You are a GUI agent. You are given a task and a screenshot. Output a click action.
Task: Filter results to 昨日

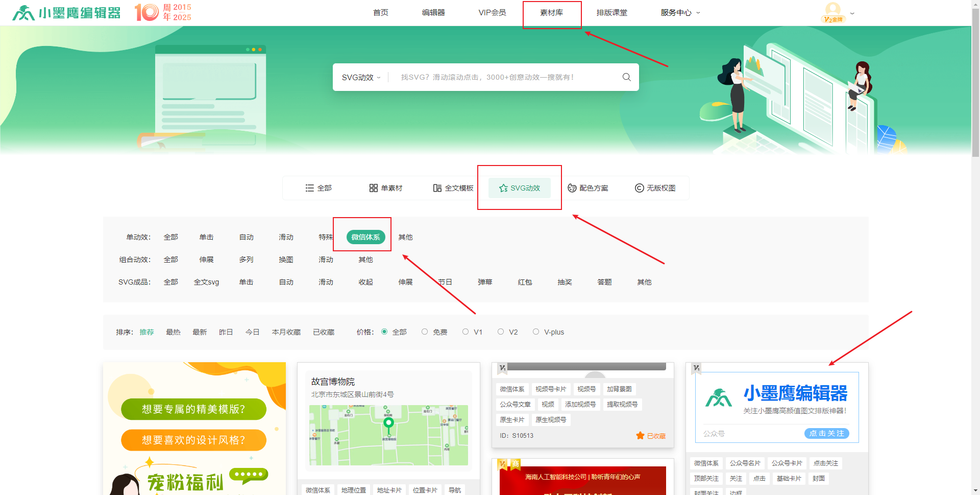pyautogui.click(x=226, y=332)
